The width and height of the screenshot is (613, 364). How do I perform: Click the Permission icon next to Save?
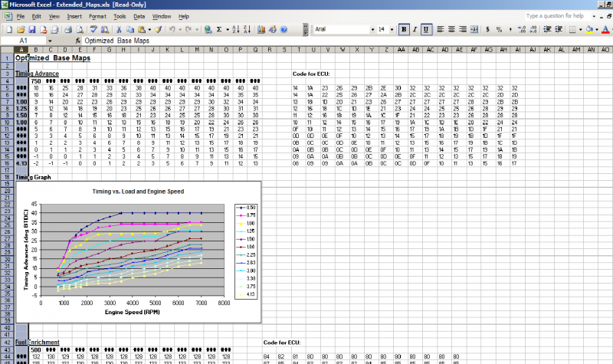(44, 29)
